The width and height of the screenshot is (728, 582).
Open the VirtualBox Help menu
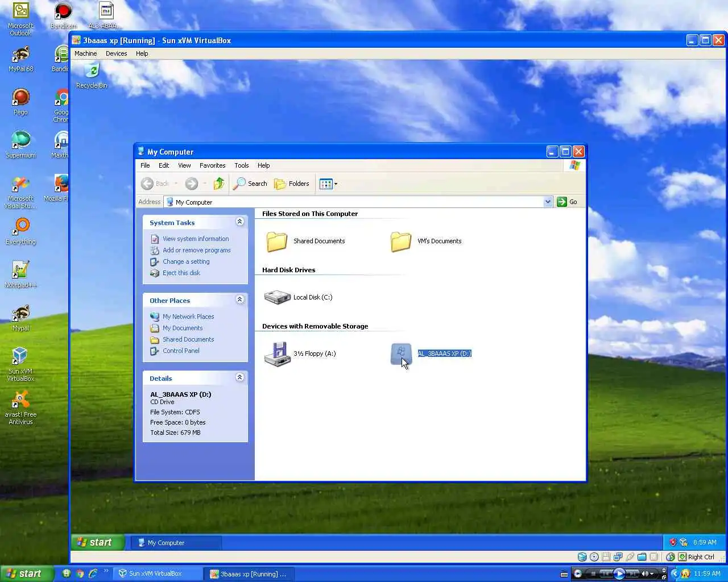(x=142, y=53)
